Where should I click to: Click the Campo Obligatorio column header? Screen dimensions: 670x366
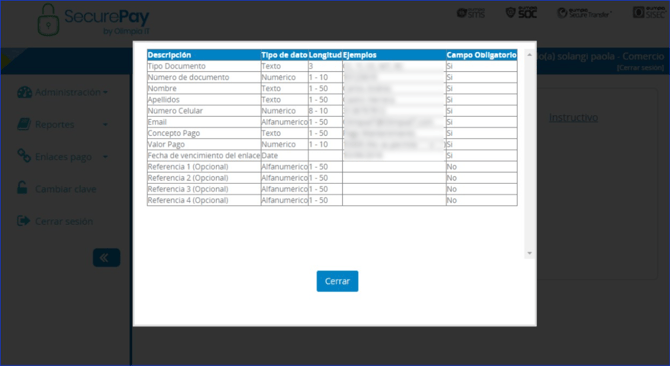tap(482, 55)
